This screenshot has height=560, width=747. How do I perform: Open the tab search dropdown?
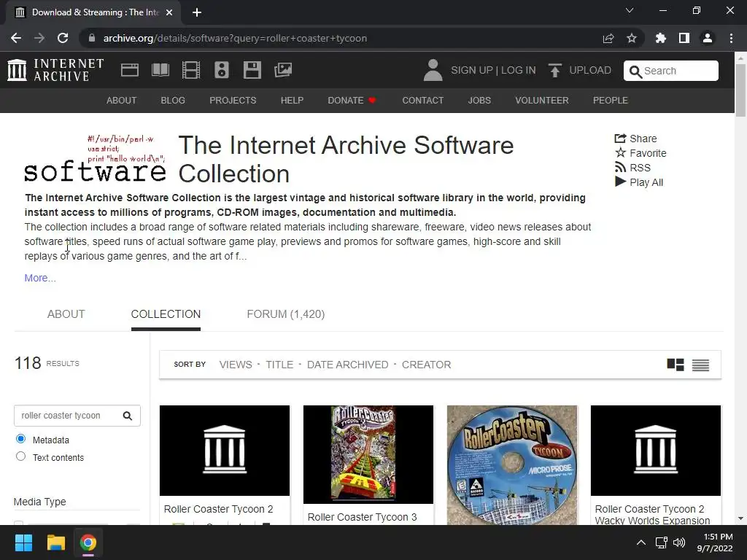[630, 10]
